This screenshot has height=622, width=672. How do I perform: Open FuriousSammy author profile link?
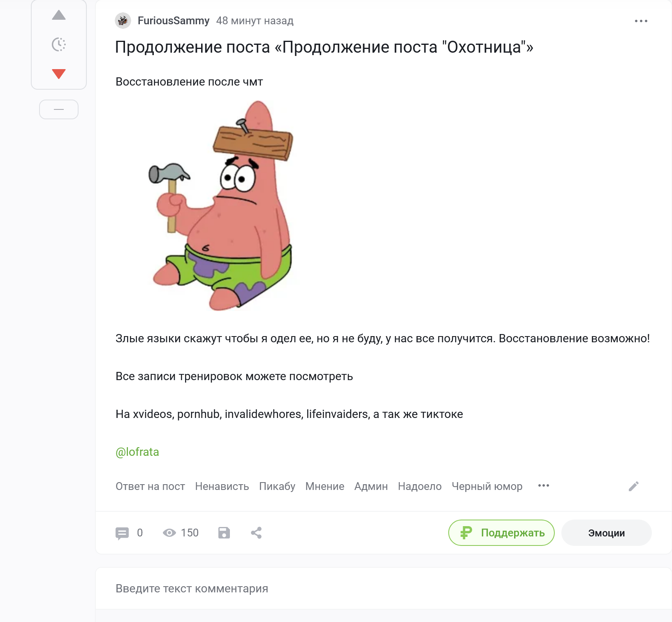(173, 21)
